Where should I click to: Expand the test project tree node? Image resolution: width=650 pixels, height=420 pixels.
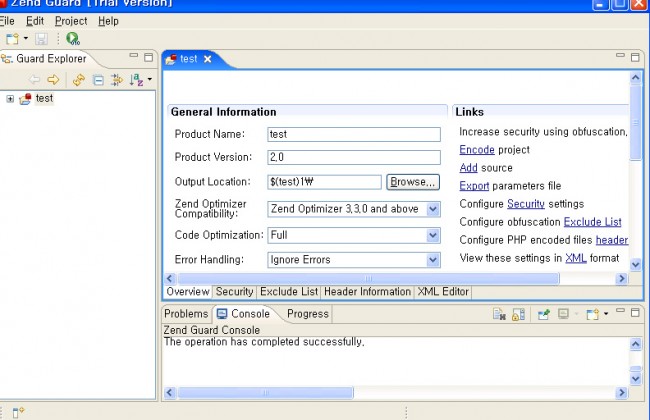pyautogui.click(x=10, y=98)
